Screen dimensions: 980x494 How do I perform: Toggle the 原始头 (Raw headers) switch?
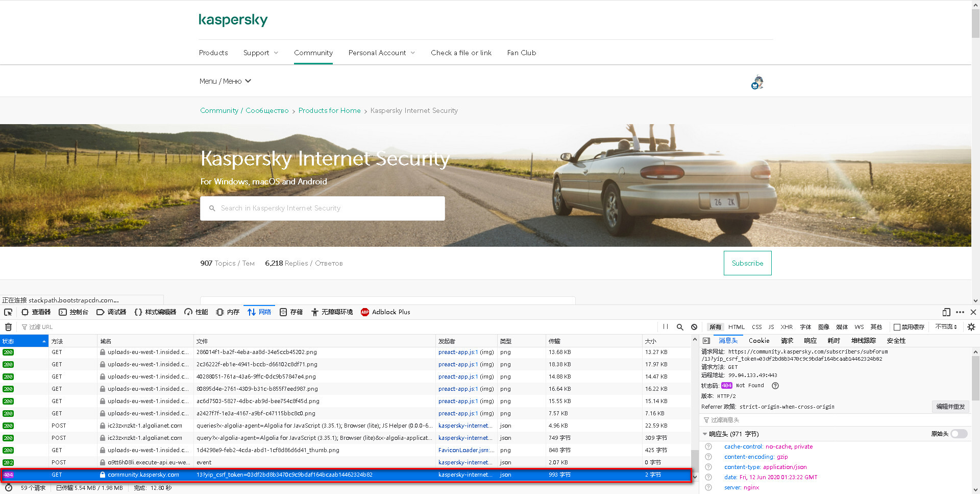959,434
